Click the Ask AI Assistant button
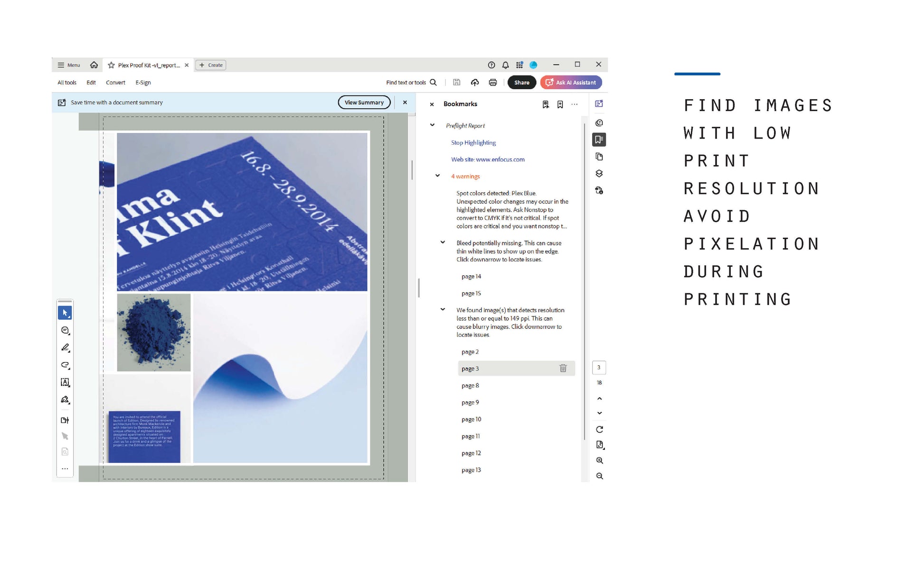This screenshot has height=577, width=924. tap(571, 83)
